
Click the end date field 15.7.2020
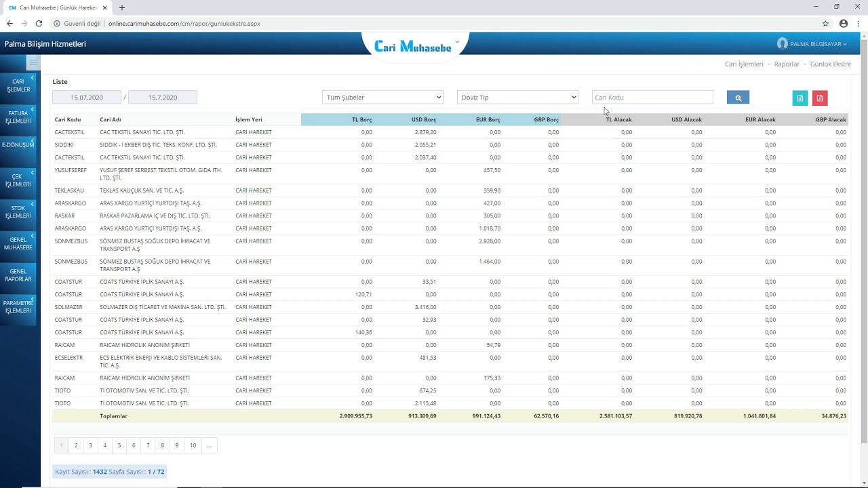pos(163,98)
